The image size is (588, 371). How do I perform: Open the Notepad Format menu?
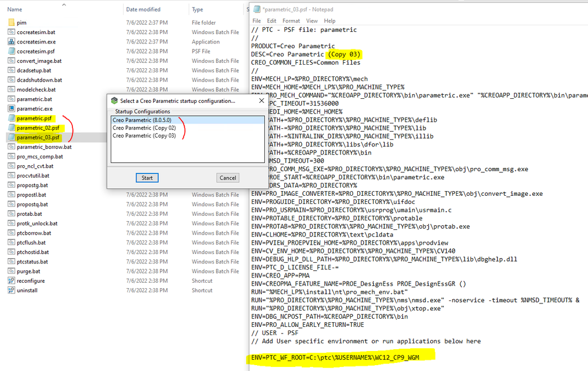291,21
